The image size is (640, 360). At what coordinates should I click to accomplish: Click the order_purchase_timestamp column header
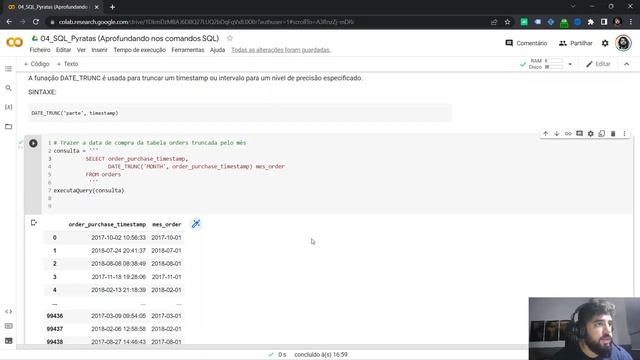tap(107, 224)
